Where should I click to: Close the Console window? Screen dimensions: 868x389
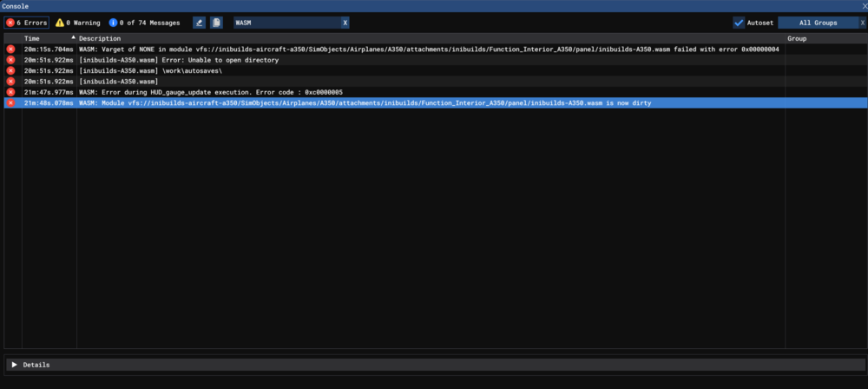click(860, 6)
